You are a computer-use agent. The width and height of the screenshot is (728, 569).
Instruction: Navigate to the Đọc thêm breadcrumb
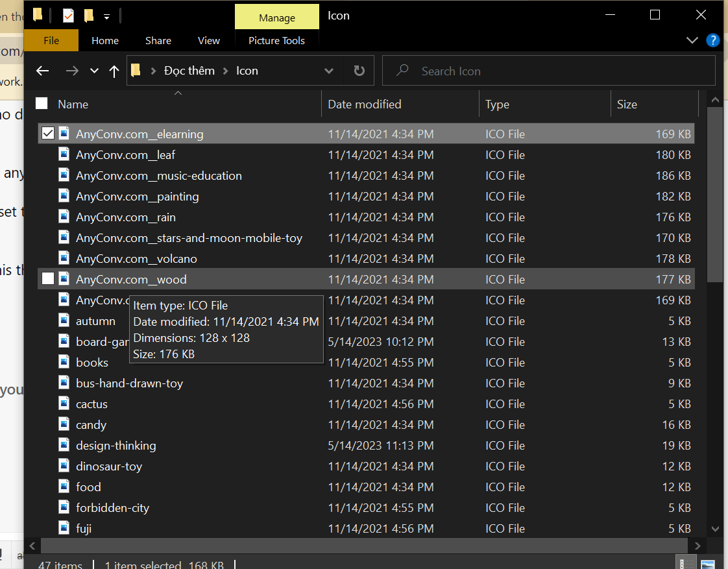[x=189, y=71]
